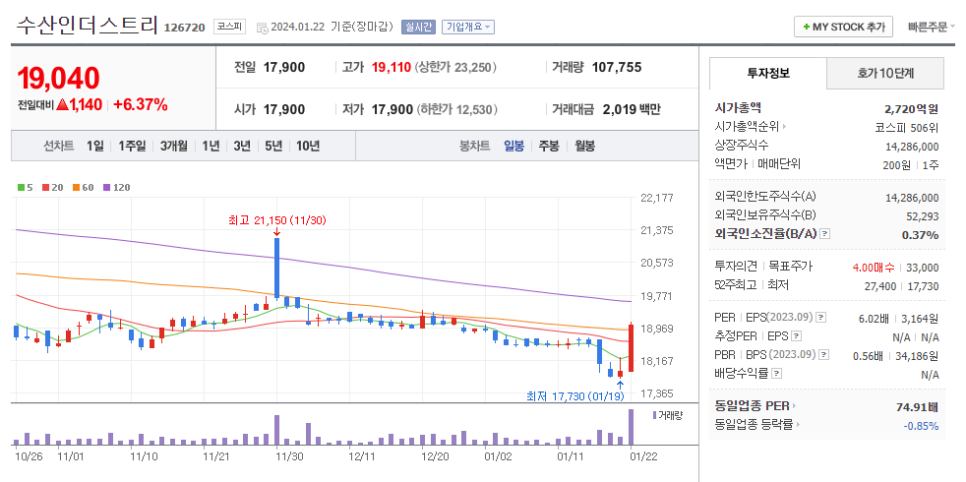
Task: Click the tall blue 11/30 candlestick
Action: (277, 268)
